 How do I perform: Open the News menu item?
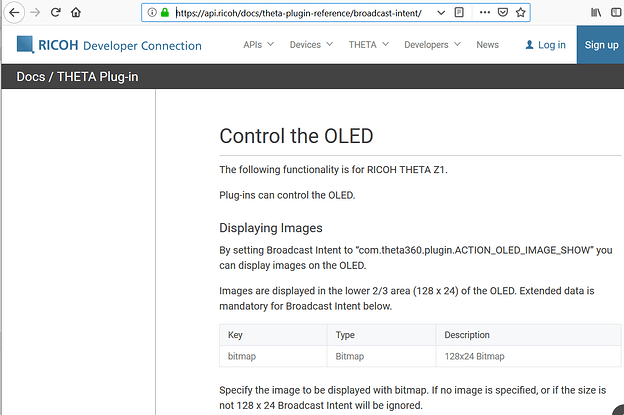(487, 45)
